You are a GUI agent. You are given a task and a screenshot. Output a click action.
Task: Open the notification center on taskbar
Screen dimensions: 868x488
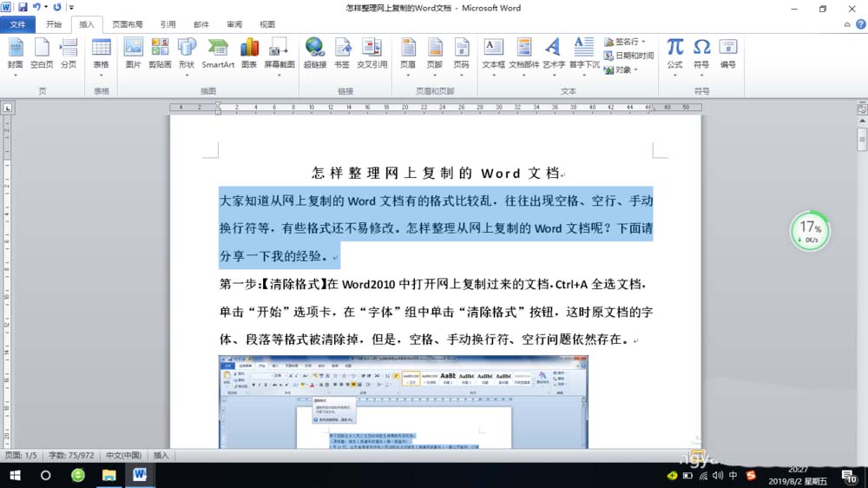(849, 476)
